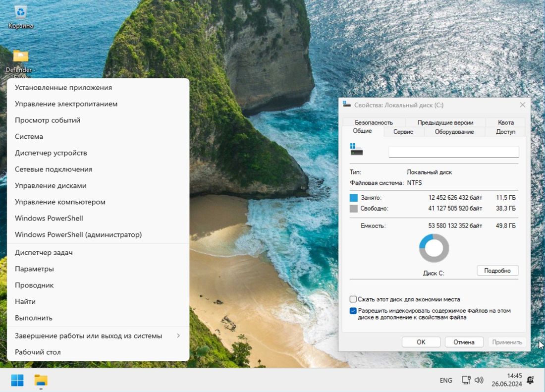Viewport: 545px width, 392px height.
Task: Confirm with the OK button
Action: point(421,342)
